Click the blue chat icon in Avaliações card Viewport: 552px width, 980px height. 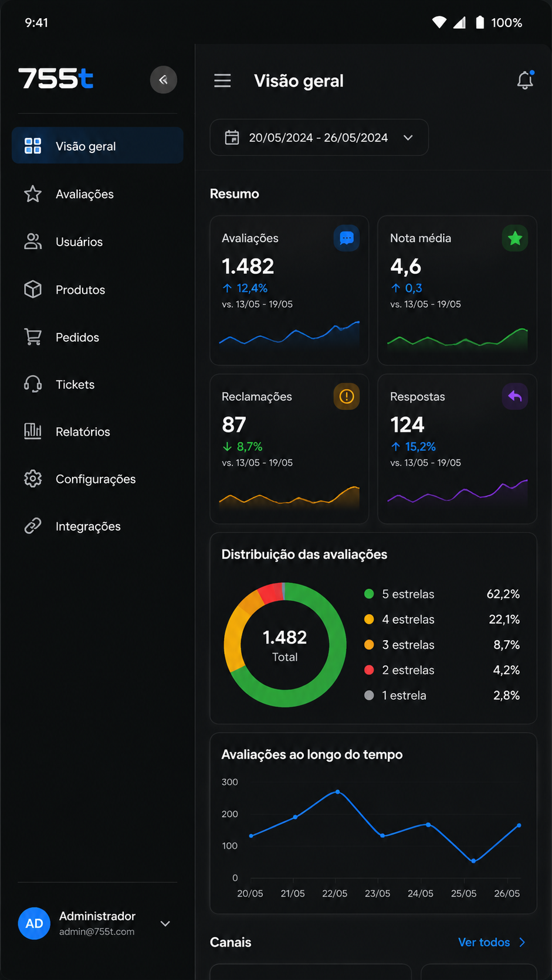pos(347,239)
